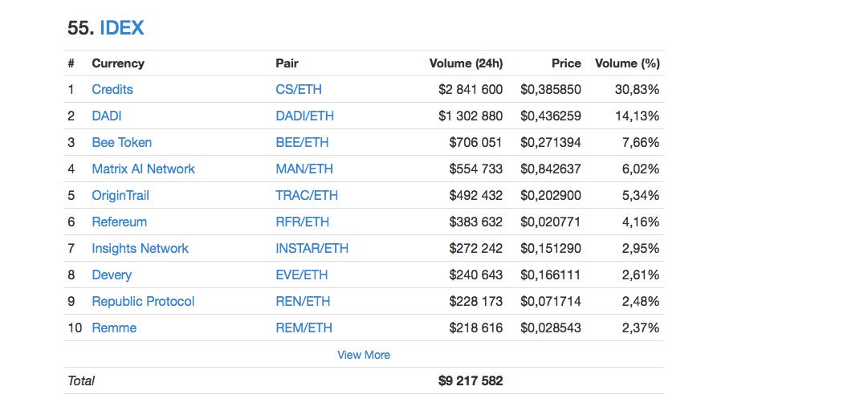
Task: Open the TRAC/ETH pair link
Action: point(307,195)
